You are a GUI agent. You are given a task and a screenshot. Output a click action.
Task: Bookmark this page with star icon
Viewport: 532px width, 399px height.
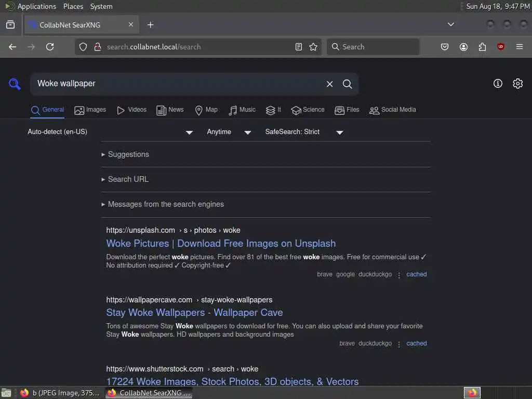coord(313,47)
